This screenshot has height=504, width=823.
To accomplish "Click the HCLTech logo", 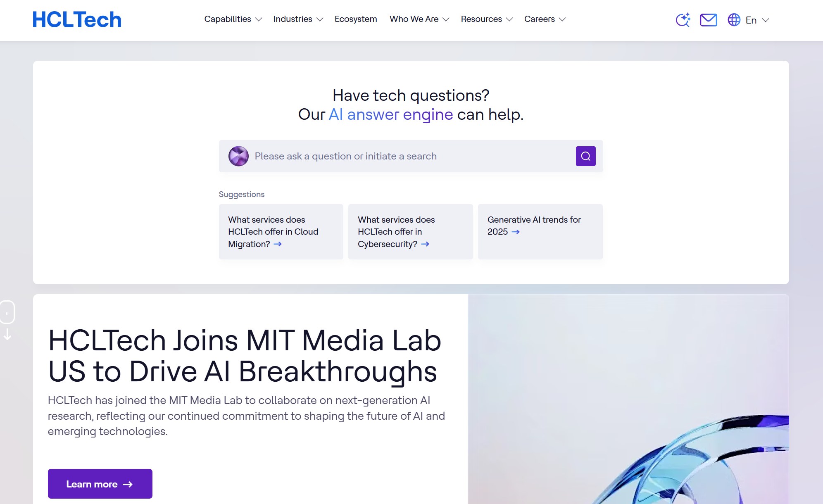I will [77, 20].
